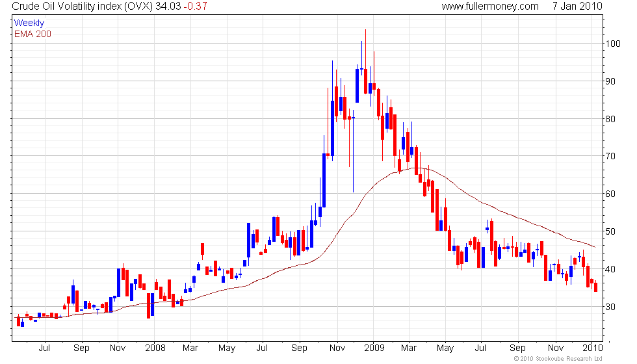
Task: Click the 'May' x-axis label in 2008
Action: (x=227, y=348)
